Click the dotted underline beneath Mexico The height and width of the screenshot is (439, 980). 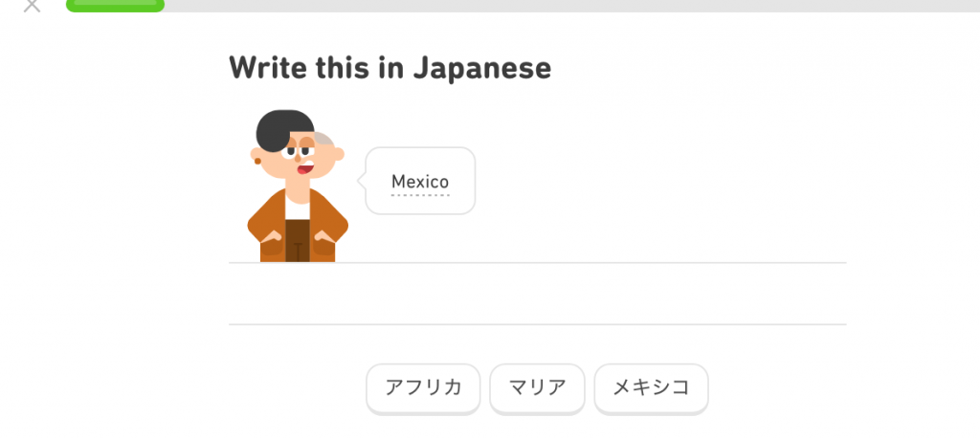pos(419,194)
